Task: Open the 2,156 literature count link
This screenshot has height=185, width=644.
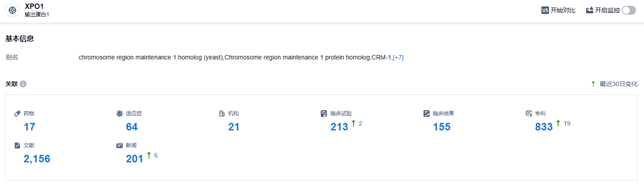Action: click(x=37, y=159)
